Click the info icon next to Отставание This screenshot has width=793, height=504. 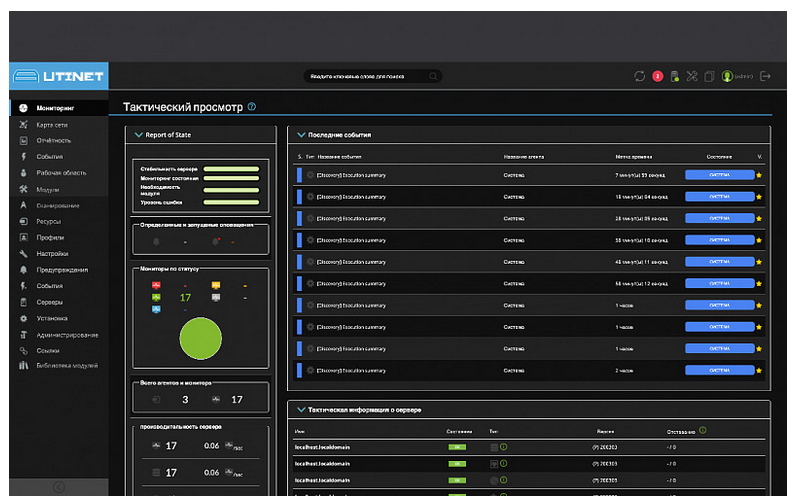703,430
